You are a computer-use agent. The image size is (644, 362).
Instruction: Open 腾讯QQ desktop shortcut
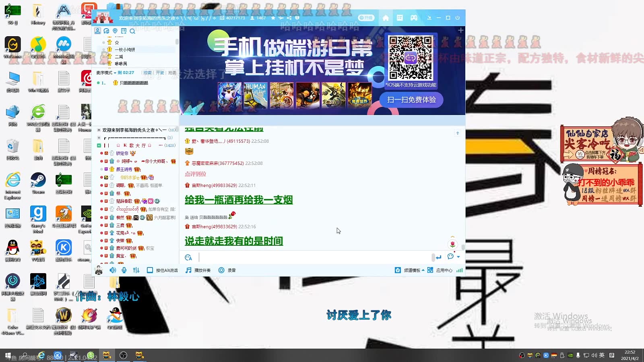pyautogui.click(x=13, y=251)
